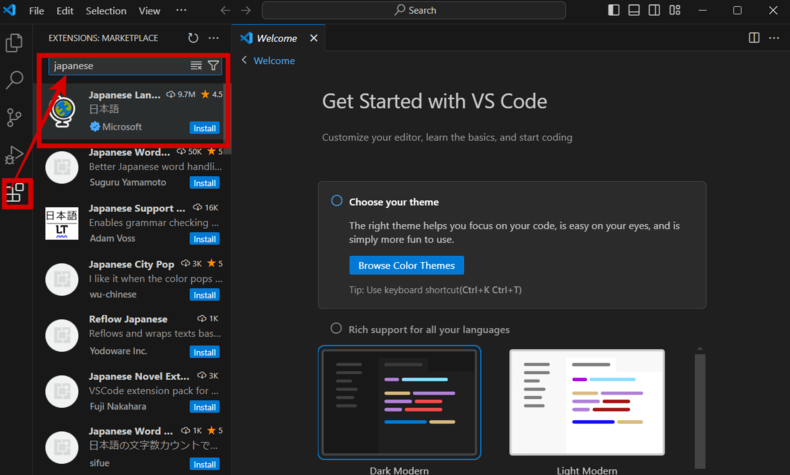The height and width of the screenshot is (475, 790).
Task: Install the Japanese Novel Extension Pack
Action: [x=205, y=406]
